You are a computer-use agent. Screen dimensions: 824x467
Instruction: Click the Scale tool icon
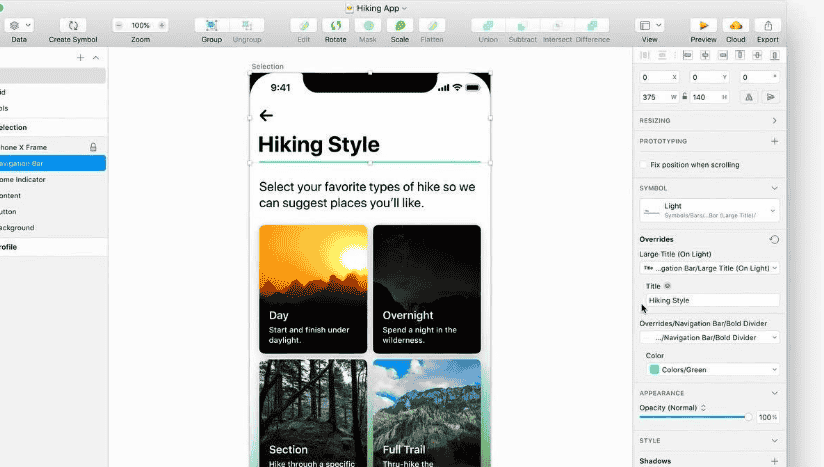[x=399, y=25]
